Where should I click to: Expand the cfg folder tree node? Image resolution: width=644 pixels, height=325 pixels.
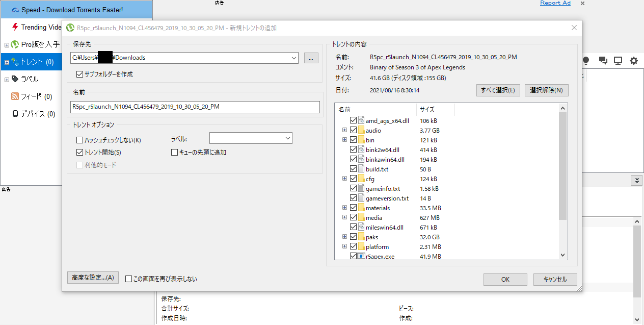[x=345, y=179]
